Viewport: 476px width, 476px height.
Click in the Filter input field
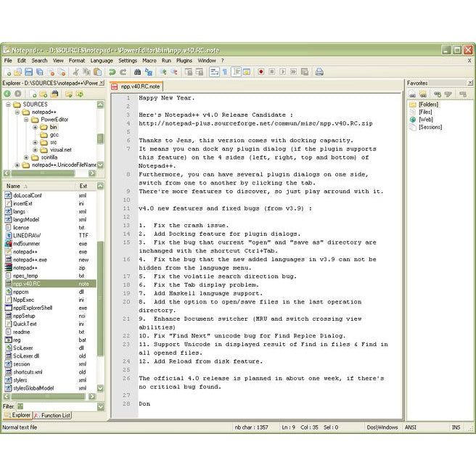pyautogui.click(x=57, y=407)
